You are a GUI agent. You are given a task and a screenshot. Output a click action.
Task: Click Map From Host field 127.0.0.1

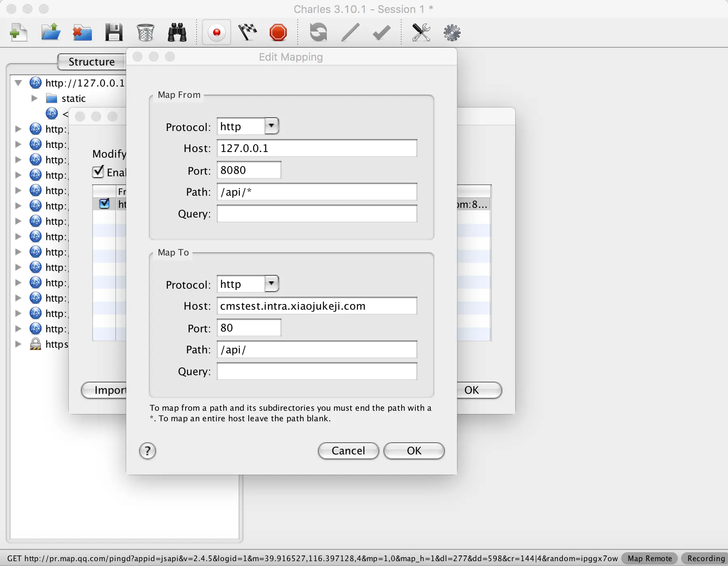pyautogui.click(x=317, y=148)
